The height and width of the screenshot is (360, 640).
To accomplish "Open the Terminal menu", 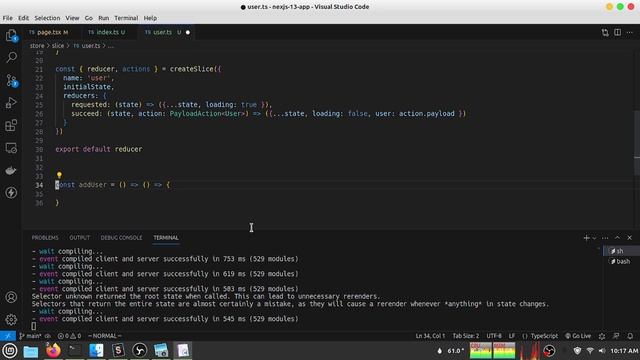I will 126,18.
